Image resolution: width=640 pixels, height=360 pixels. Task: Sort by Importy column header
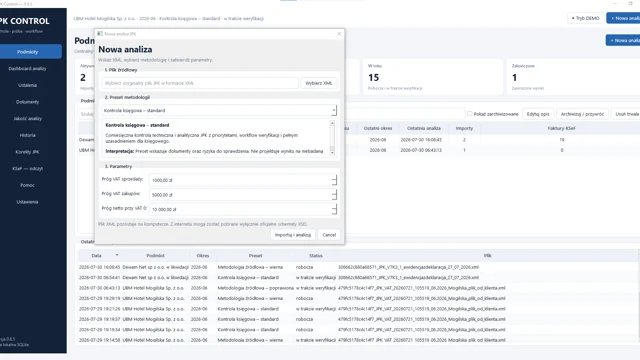(x=464, y=128)
